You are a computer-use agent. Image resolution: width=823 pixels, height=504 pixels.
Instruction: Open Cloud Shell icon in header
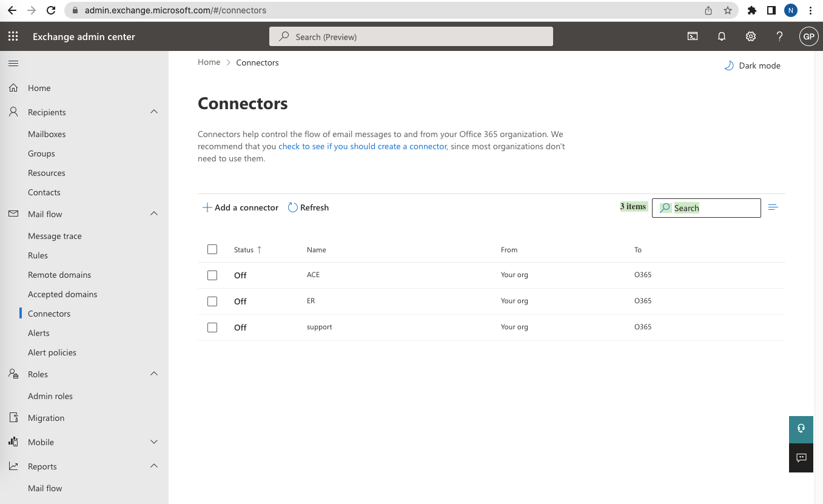click(x=692, y=36)
